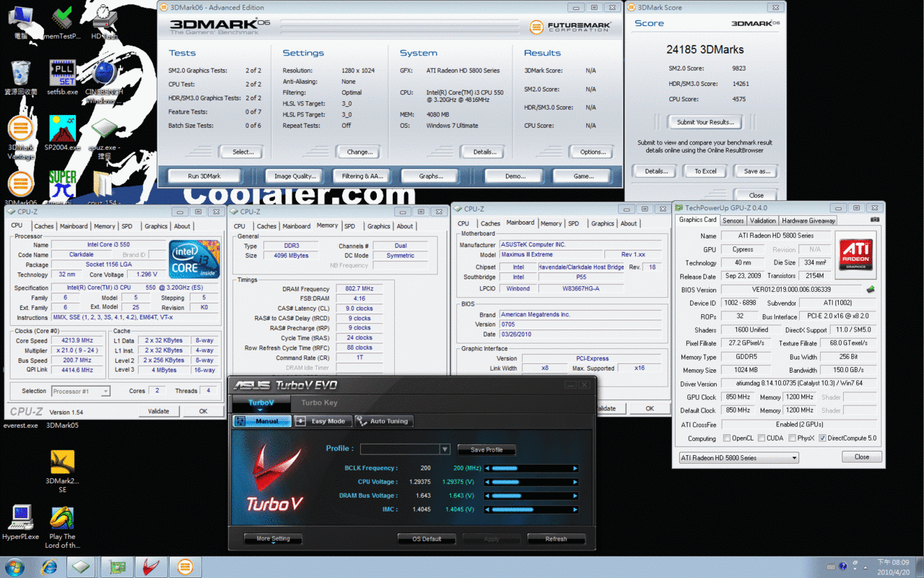Enable the PhysX checkbox in GPU-Z
The height and width of the screenshot is (578, 924).
coord(792,439)
